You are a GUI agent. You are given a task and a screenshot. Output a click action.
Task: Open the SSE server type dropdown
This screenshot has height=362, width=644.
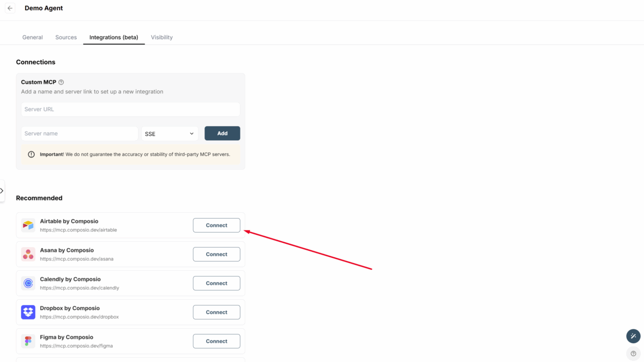click(170, 133)
